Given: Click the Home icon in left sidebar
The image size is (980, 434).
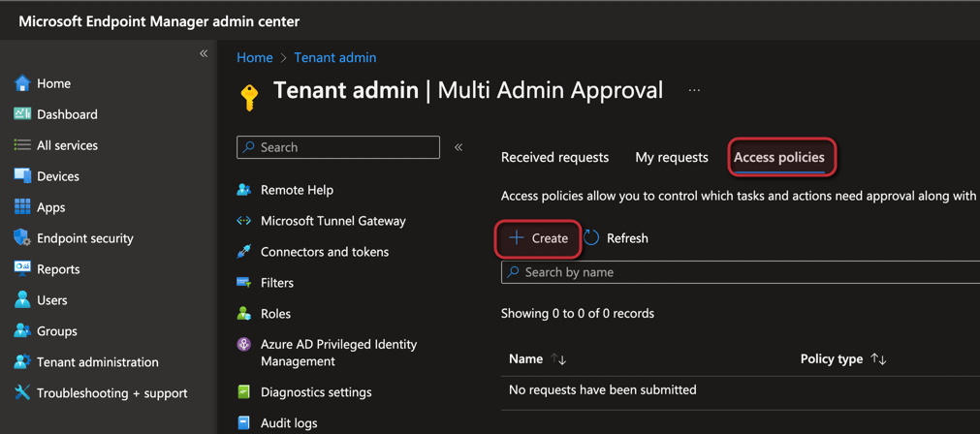Looking at the screenshot, I should [22, 83].
